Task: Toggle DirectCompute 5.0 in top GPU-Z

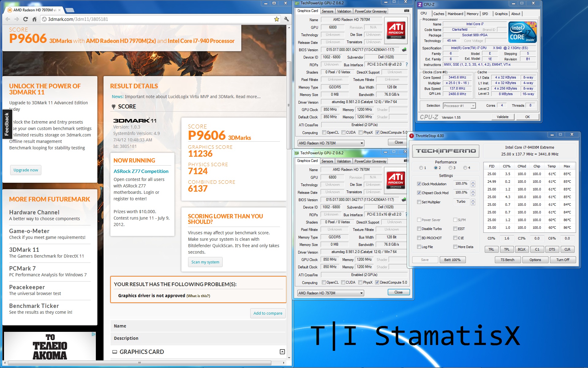Action: (378, 132)
